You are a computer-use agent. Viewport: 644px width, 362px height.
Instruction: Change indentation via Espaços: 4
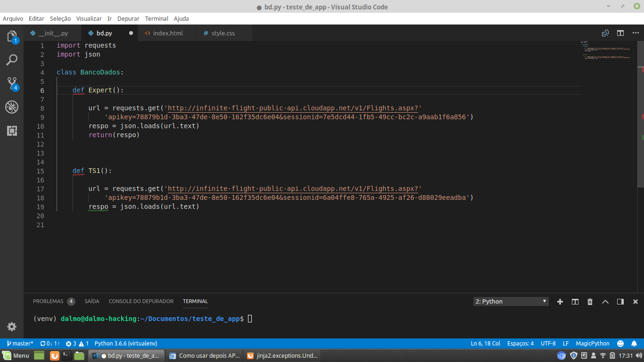(520, 344)
